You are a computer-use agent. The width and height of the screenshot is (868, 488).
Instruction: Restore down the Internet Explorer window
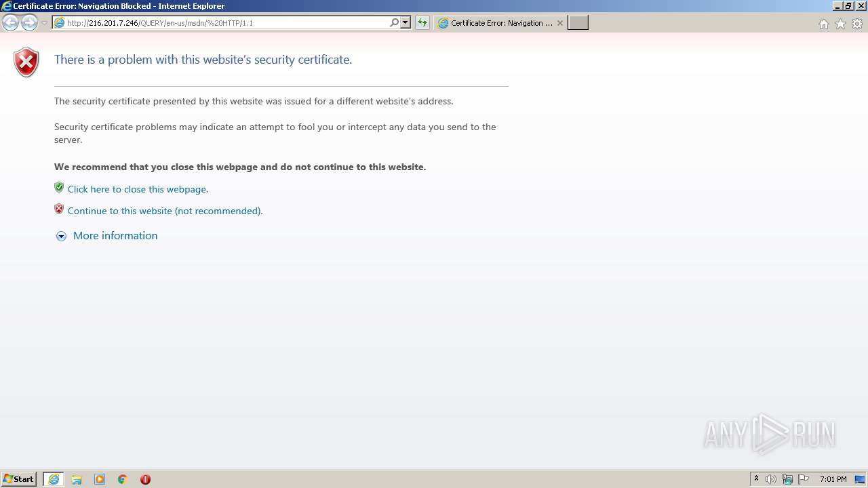coord(848,6)
